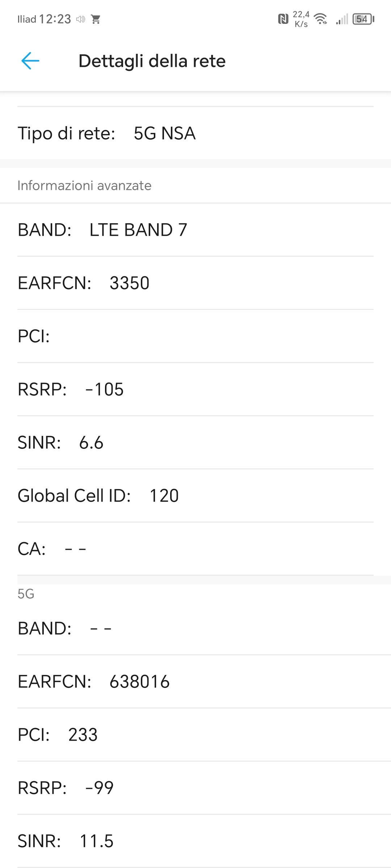This screenshot has width=391, height=868.
Task: Tap the cellular signal bars icon
Action: [342, 19]
